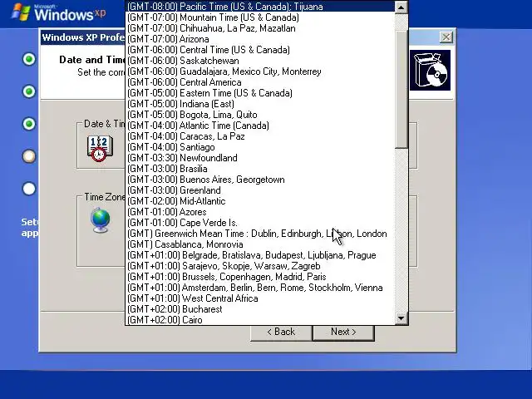This screenshot has width=532, height=399.
Task: Pick the Greenland time zone
Action: coord(260,190)
